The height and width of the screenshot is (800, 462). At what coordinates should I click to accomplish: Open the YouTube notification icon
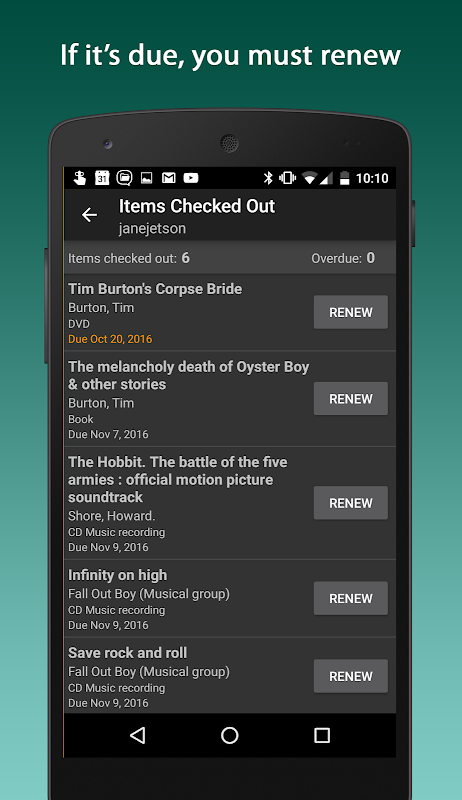click(191, 178)
